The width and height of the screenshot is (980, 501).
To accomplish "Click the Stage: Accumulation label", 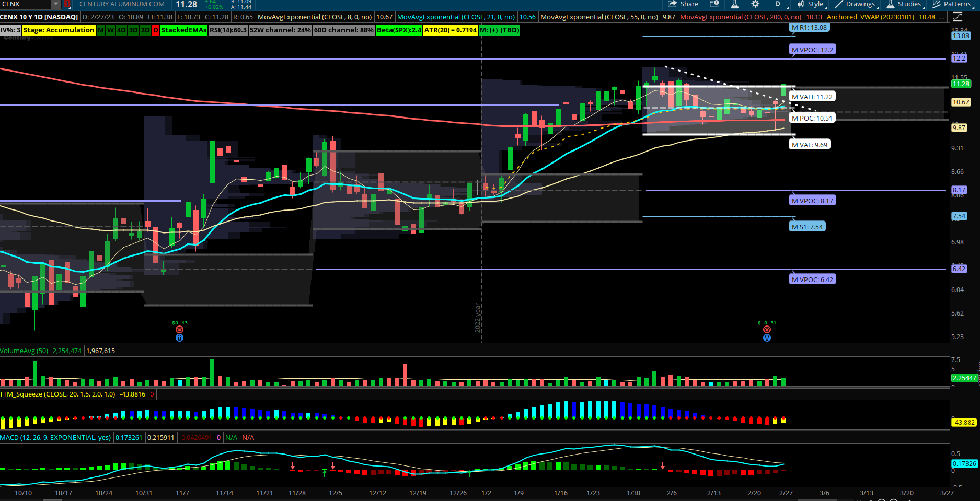I will tap(59, 30).
